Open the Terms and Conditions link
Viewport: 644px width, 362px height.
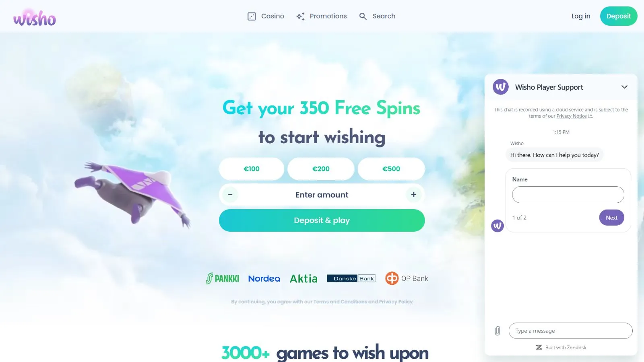340,302
